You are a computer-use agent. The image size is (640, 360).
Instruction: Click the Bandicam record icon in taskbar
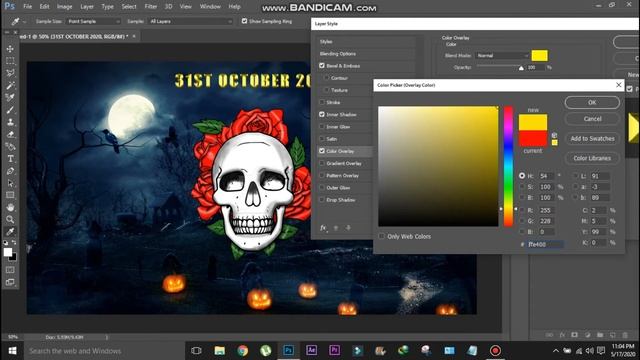(x=495, y=350)
